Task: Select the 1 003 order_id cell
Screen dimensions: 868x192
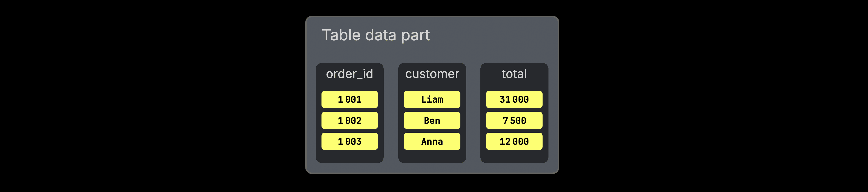Action: click(349, 141)
